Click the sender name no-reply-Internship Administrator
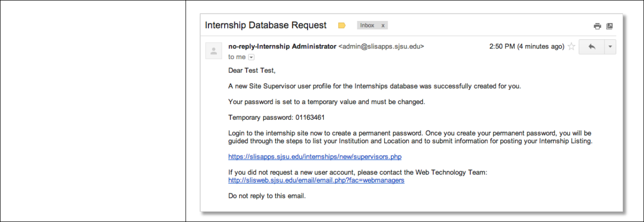The image size is (644, 222). pyautogui.click(x=282, y=46)
